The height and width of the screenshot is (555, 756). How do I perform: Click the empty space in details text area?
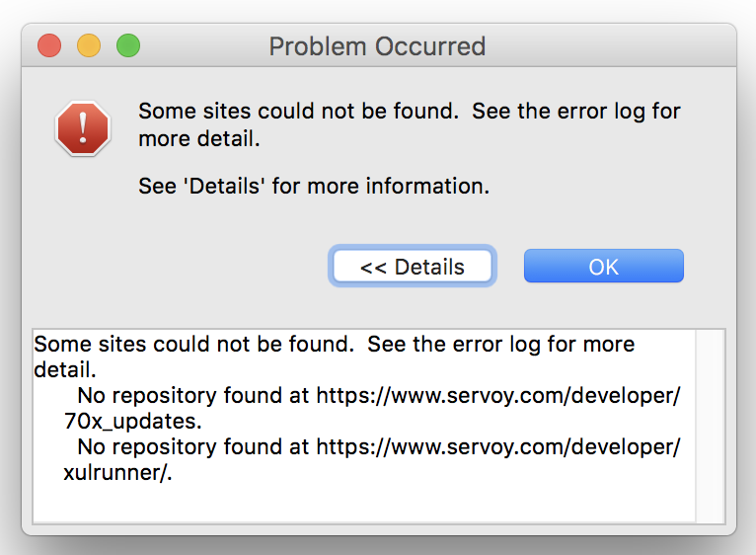(363, 500)
